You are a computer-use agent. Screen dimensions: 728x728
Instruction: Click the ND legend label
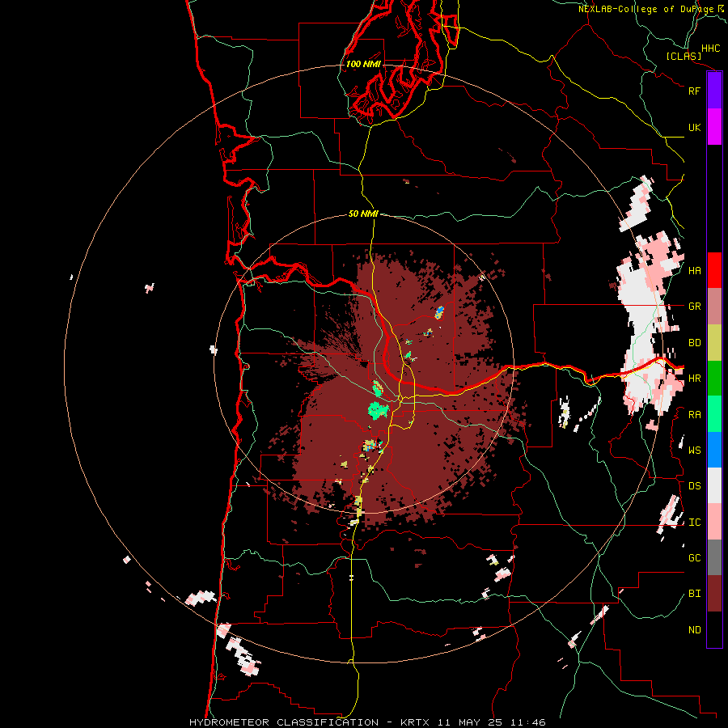tap(694, 630)
